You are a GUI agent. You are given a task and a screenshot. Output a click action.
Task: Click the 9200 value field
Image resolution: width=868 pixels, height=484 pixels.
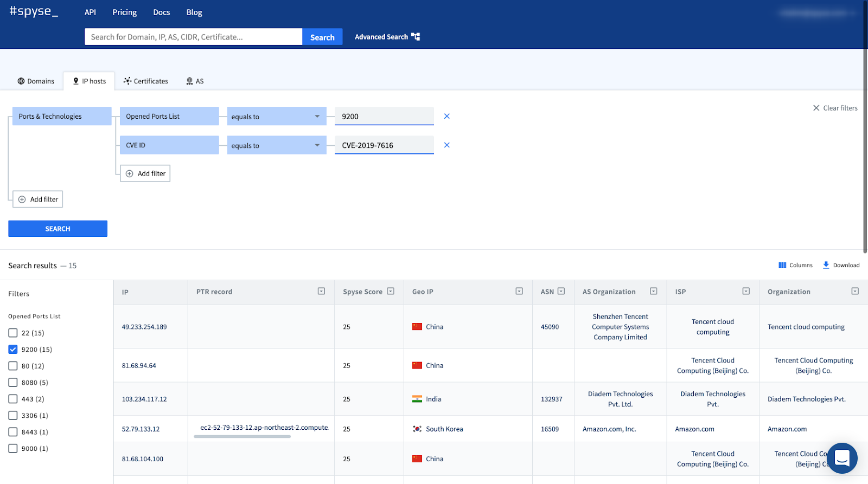click(384, 117)
